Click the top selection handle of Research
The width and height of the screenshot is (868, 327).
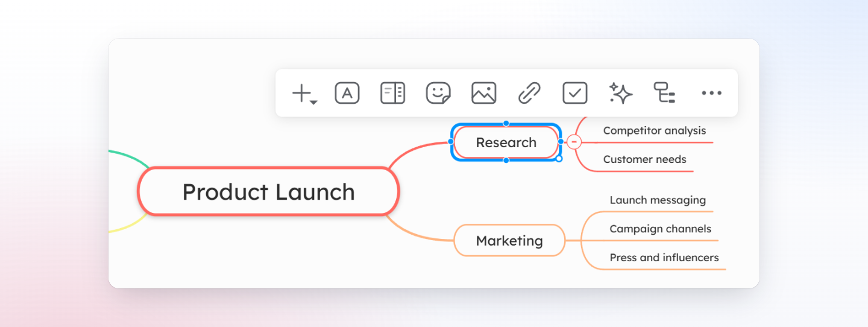click(x=506, y=124)
